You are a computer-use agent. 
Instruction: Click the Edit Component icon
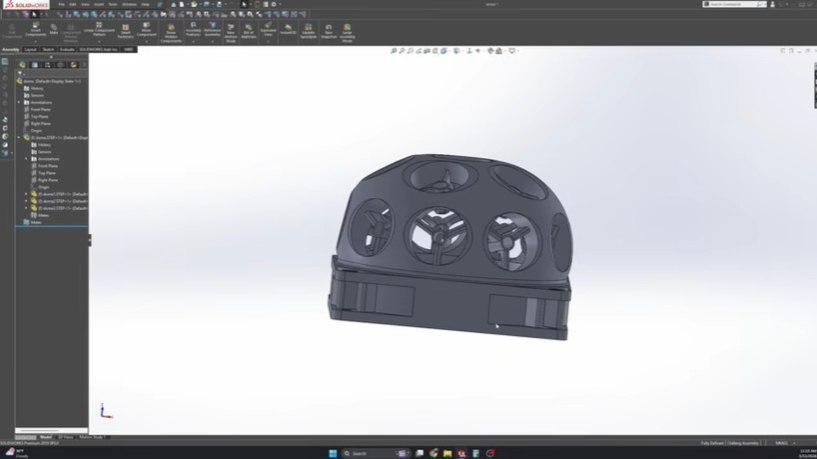[x=11, y=30]
